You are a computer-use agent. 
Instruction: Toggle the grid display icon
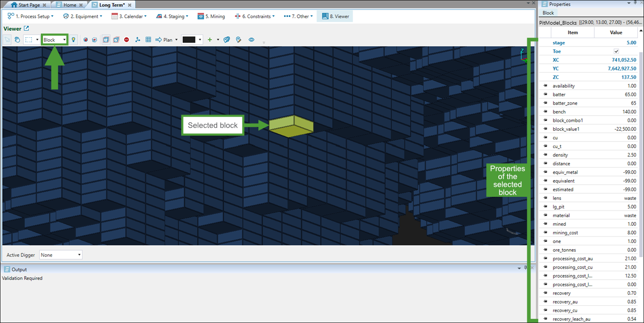coord(148,40)
